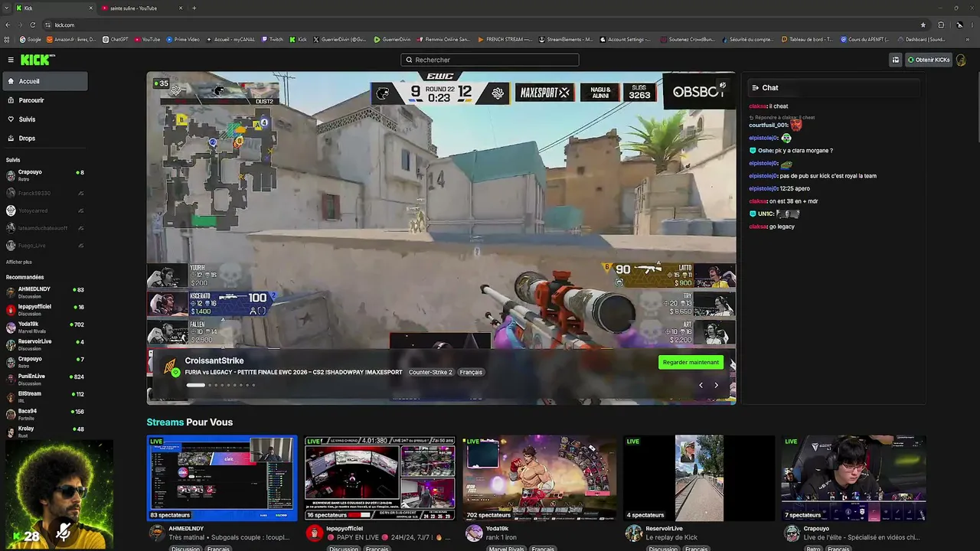Open the user profile avatar menu

pos(962,60)
